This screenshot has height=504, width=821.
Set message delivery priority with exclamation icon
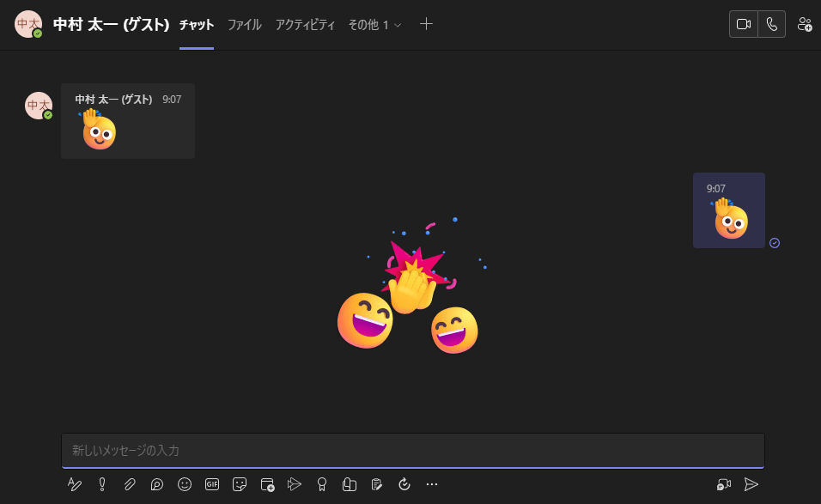pos(102,484)
